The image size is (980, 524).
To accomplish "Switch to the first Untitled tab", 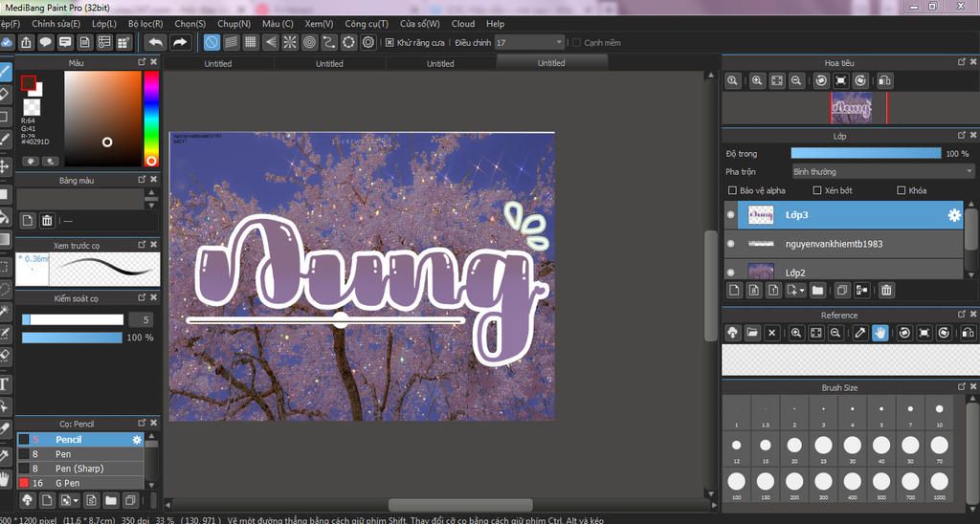I will 218,64.
